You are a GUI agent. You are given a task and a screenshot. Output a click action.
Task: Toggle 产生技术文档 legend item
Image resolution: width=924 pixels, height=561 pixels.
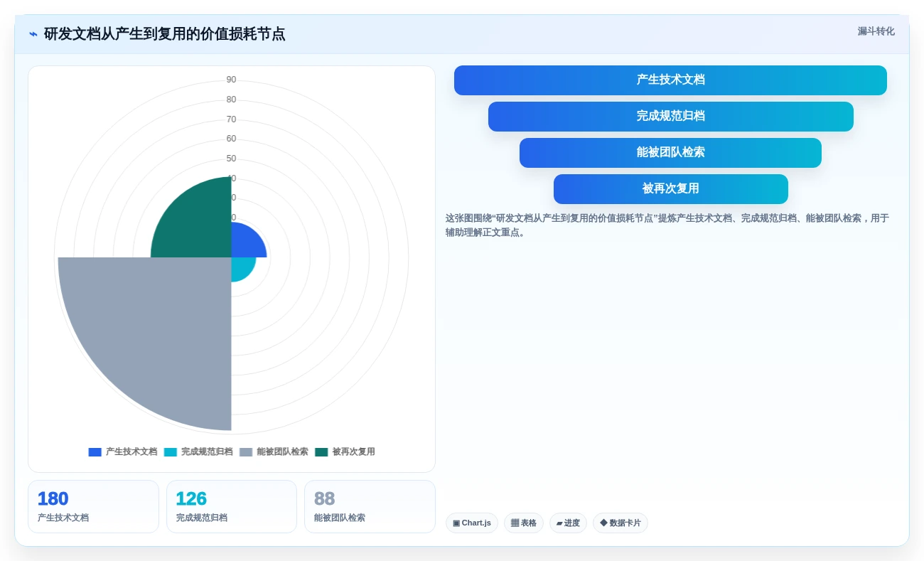[x=123, y=452]
